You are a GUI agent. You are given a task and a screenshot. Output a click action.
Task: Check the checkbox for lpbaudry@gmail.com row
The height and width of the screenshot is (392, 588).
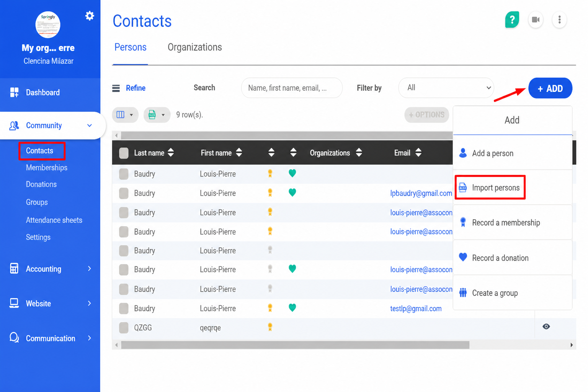(x=124, y=193)
